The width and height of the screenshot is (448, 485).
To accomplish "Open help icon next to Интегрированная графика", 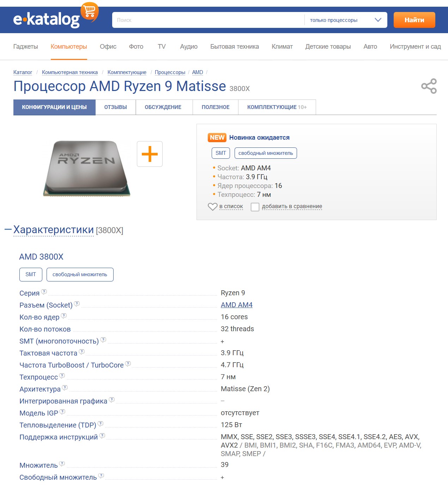I will tap(112, 400).
